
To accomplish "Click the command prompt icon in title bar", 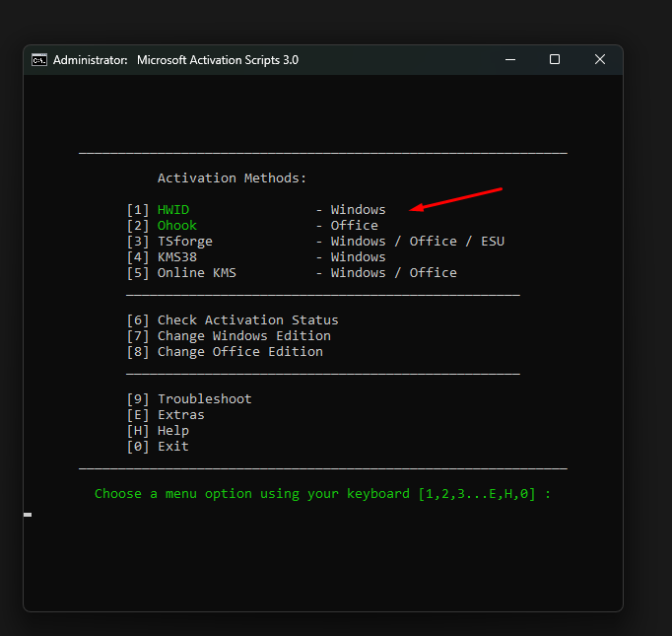I will [x=40, y=60].
